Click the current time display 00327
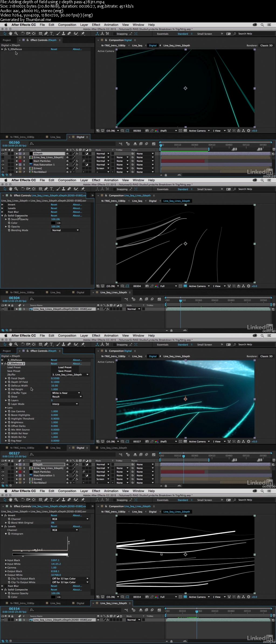Image resolution: width=276 pixels, height=644 pixels. pos(14,453)
